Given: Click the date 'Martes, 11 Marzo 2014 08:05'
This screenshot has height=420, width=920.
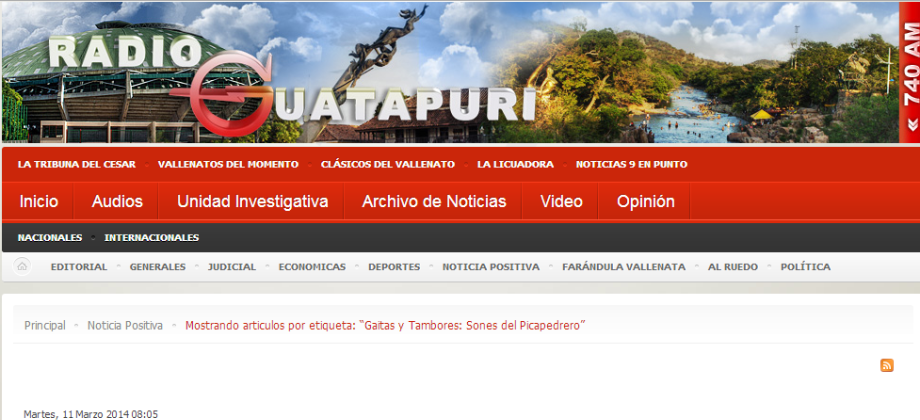Looking at the screenshot, I should click(91, 414).
